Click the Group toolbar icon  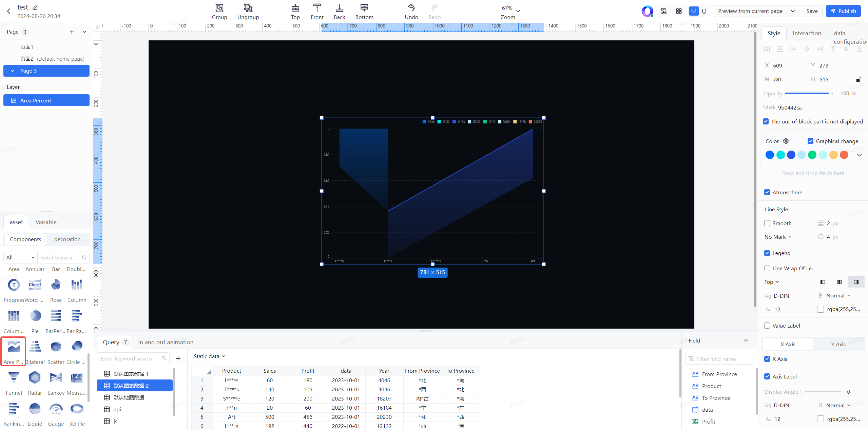[219, 8]
